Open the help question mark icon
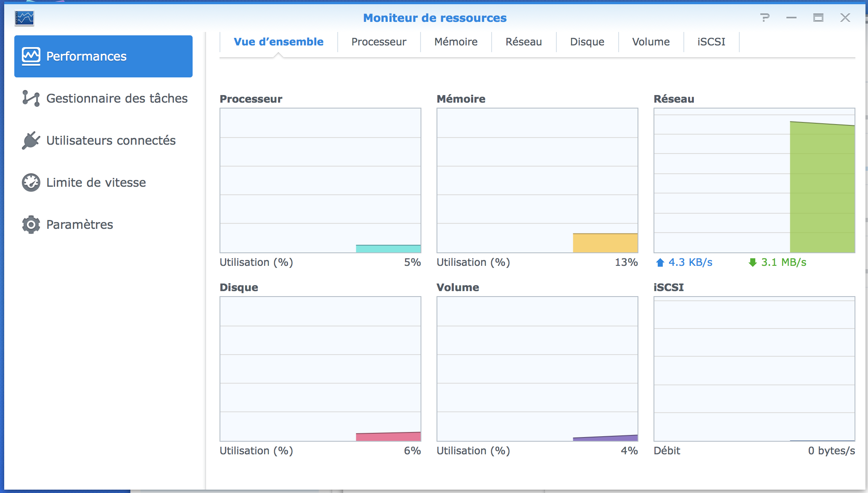The height and width of the screenshot is (493, 868). pyautogui.click(x=765, y=18)
